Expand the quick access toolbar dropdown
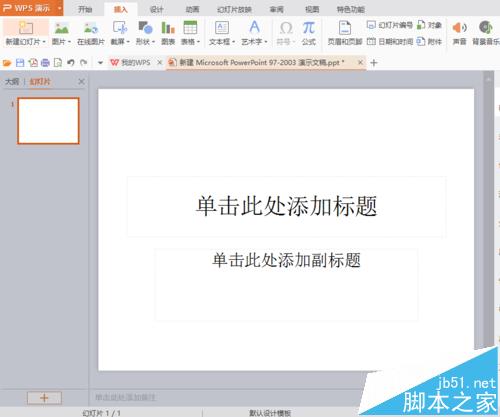Screen dimensions: 500x417 tap(100, 63)
